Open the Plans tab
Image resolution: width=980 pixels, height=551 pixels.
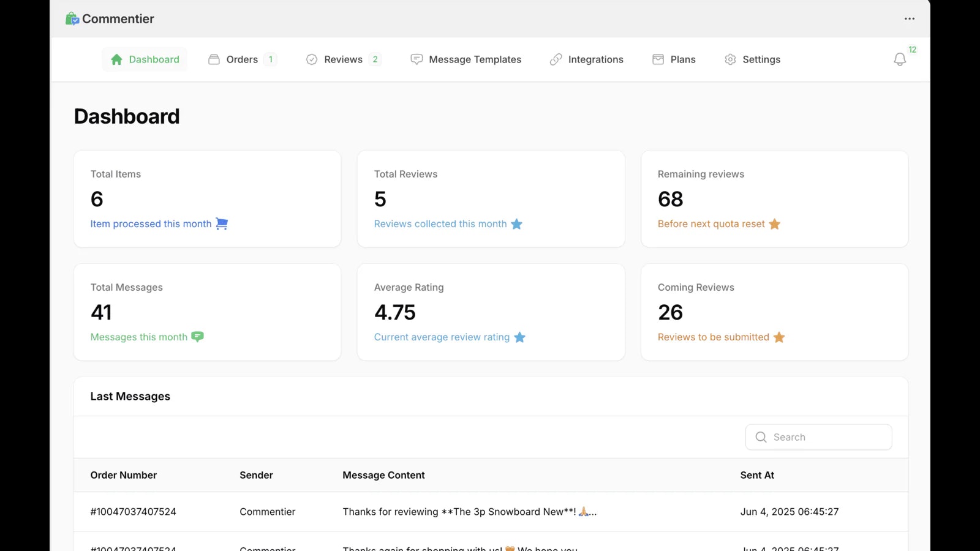click(674, 59)
